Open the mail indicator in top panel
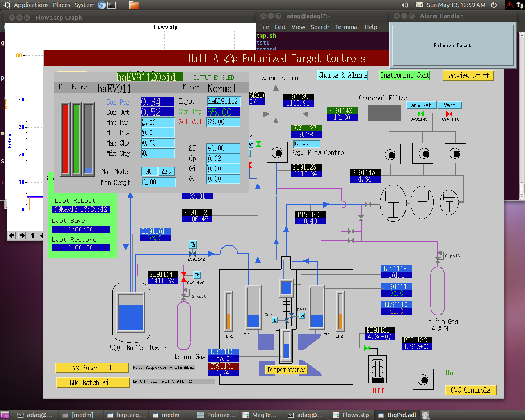 point(420,5)
